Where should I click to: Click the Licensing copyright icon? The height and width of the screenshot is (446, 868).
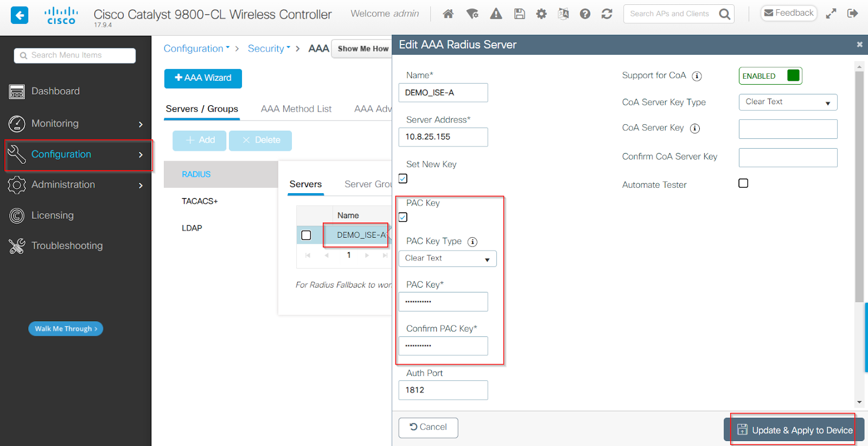point(17,216)
